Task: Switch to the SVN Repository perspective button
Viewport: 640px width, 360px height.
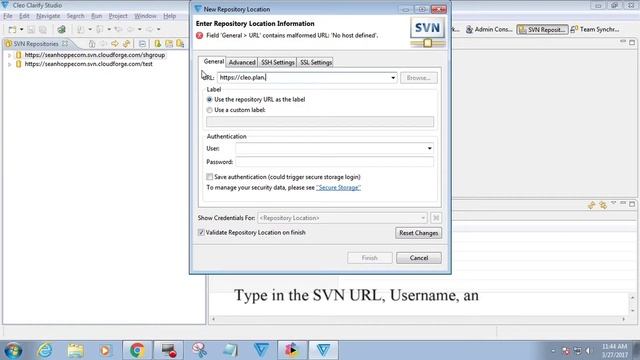Action: (x=542, y=29)
